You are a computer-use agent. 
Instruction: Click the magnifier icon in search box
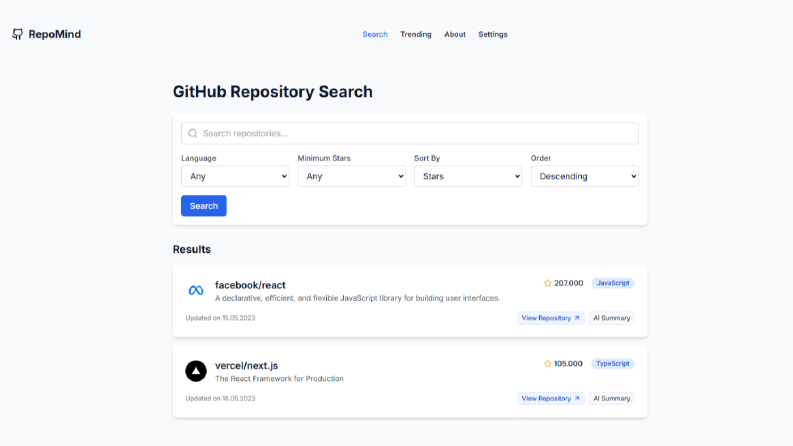(193, 133)
